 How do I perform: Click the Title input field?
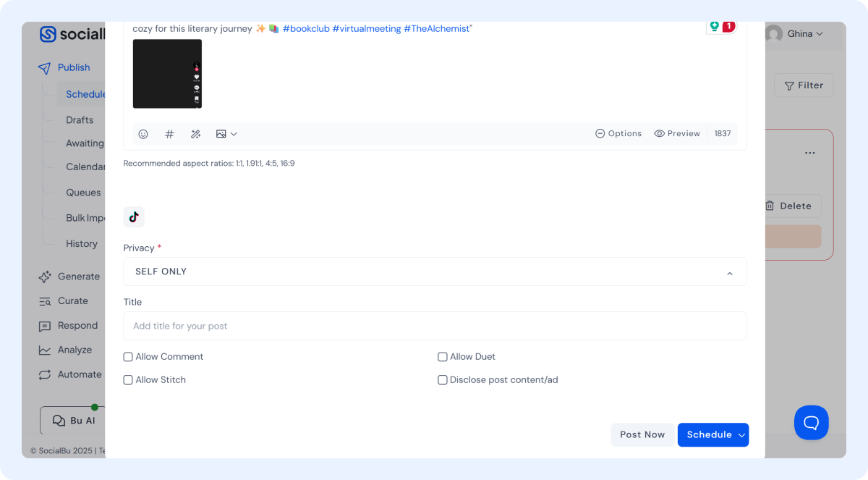(x=435, y=327)
